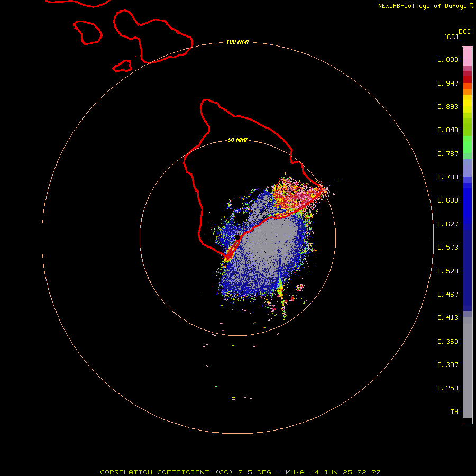Click the 1.000 scale value
476x476 pixels.
click(x=448, y=59)
